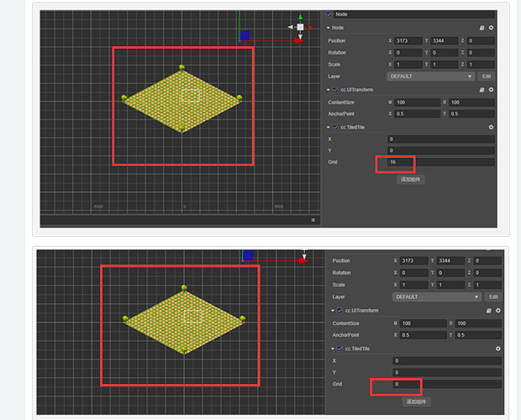Viewport: 521px width, 420px height.
Task: Click Rotation X field in upper screenshot
Action: coord(408,53)
